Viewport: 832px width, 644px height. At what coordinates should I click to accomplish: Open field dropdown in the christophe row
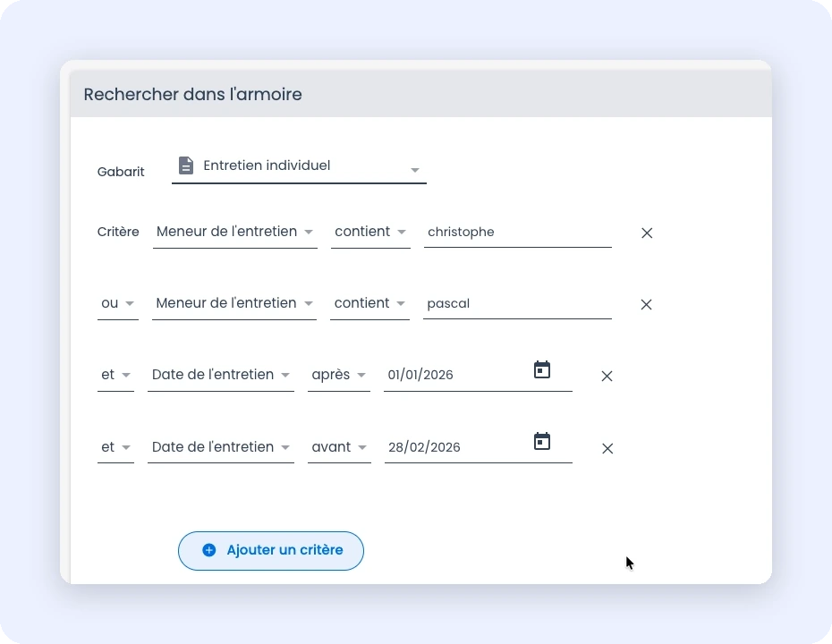pyautogui.click(x=235, y=233)
